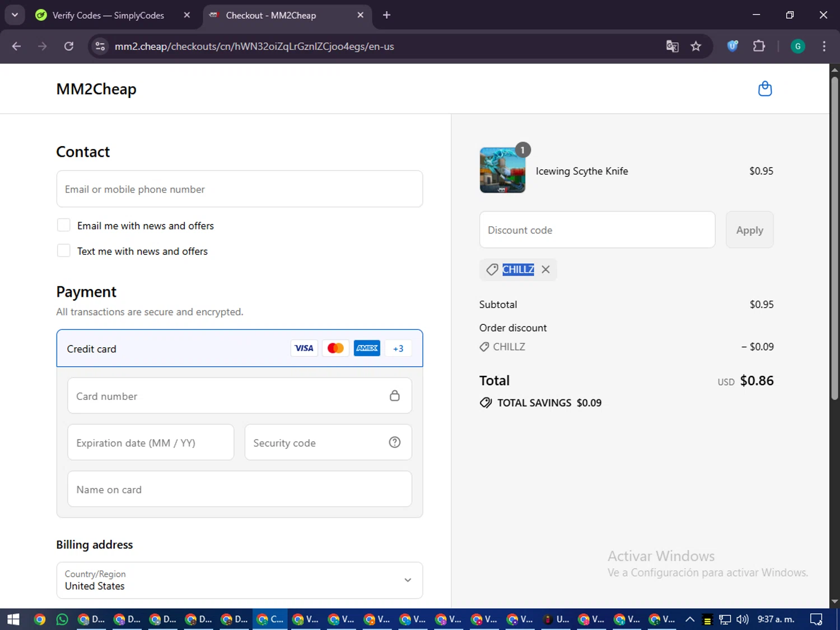Click the Icewing Scythe Knife product thumbnail
This screenshot has width=840, height=630.
(x=502, y=170)
